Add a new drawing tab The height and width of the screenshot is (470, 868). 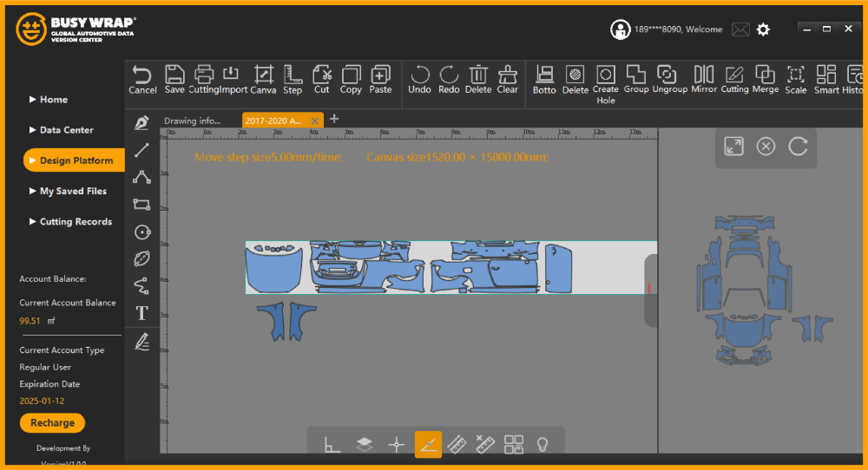tap(334, 119)
